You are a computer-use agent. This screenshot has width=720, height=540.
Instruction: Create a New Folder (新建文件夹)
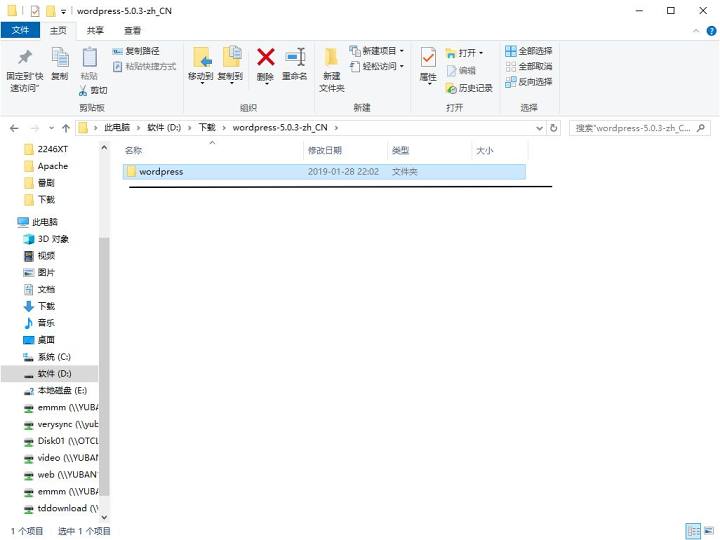coord(332,70)
